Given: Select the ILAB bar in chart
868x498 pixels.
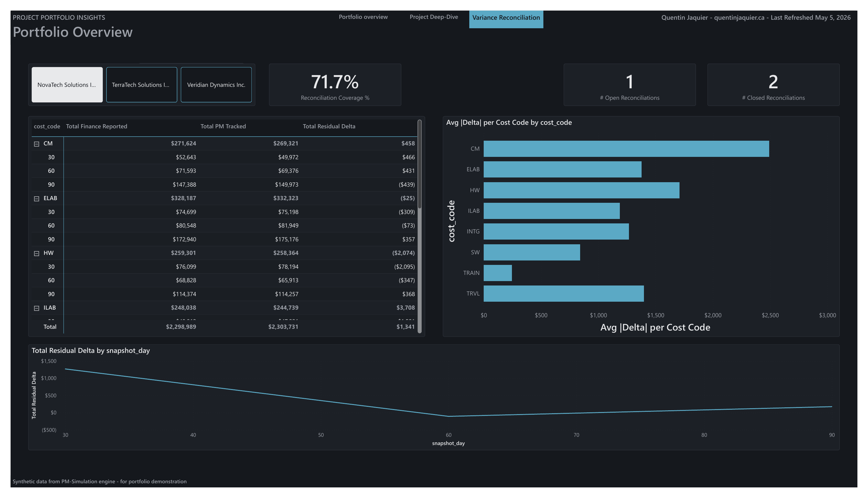Looking at the screenshot, I should click(551, 211).
